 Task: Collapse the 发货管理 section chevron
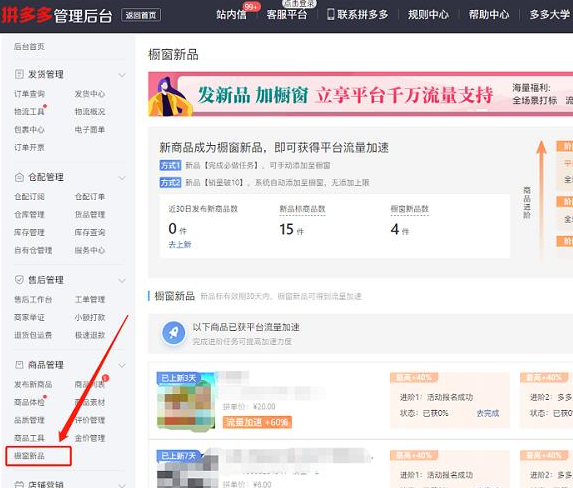pyautogui.click(x=122, y=75)
